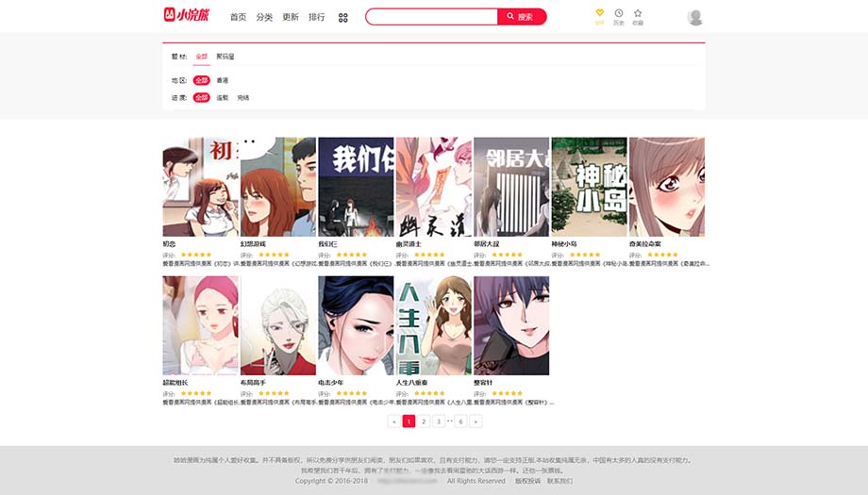
Task: Open the 收藏 favorites star icon
Action: (638, 17)
